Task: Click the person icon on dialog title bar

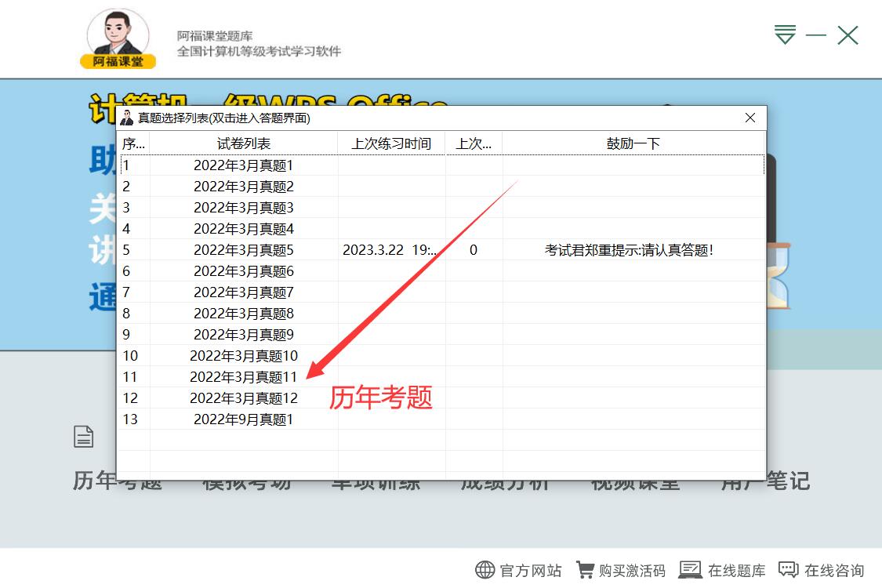Action: tap(125, 118)
